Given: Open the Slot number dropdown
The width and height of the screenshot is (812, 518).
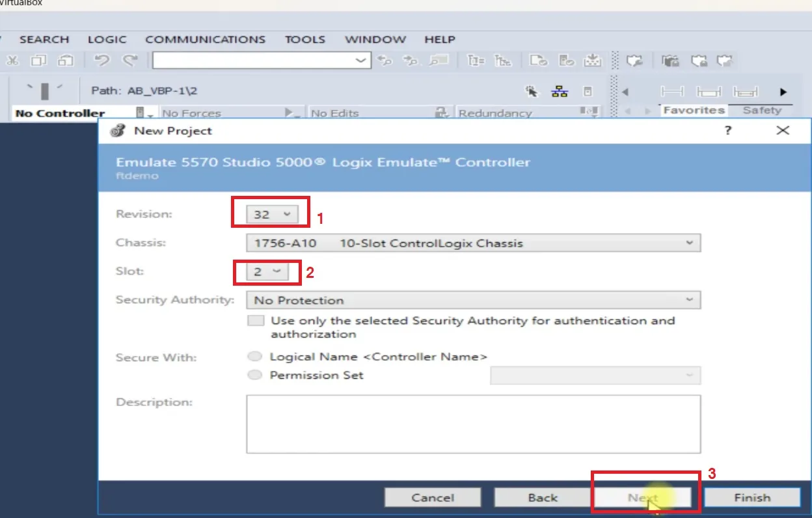Looking at the screenshot, I should [x=267, y=271].
